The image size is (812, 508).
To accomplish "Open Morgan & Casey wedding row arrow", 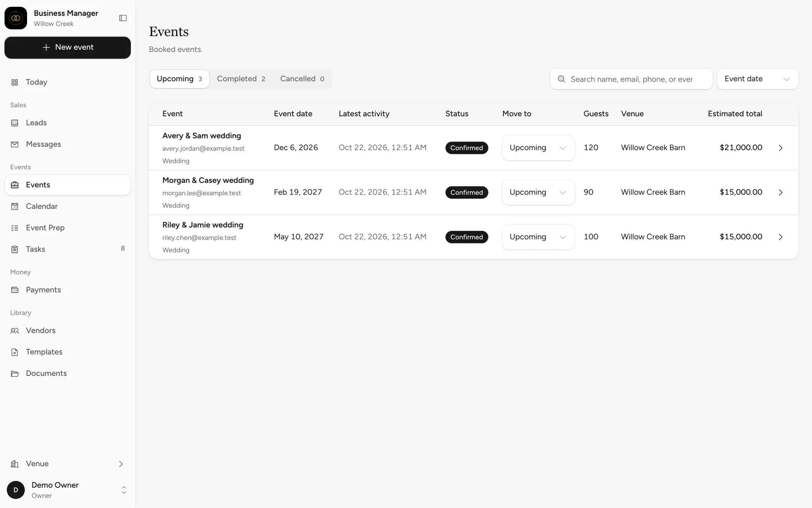I will tap(781, 192).
